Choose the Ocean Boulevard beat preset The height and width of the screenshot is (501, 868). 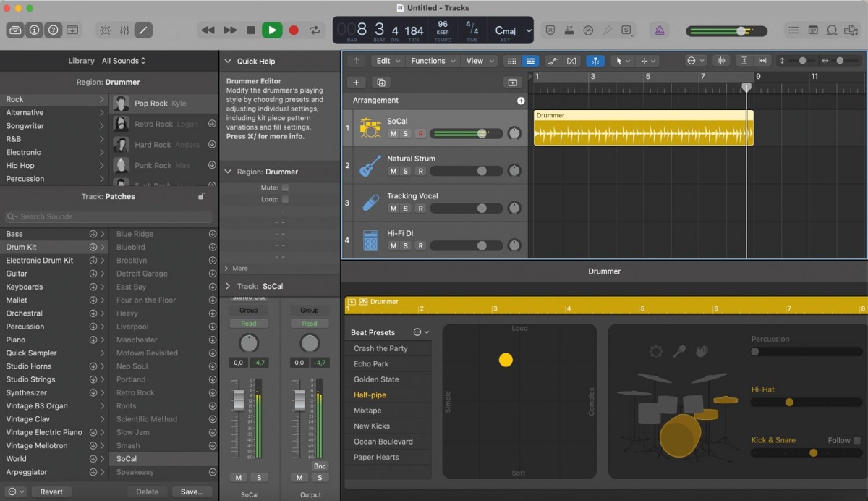tap(388, 442)
